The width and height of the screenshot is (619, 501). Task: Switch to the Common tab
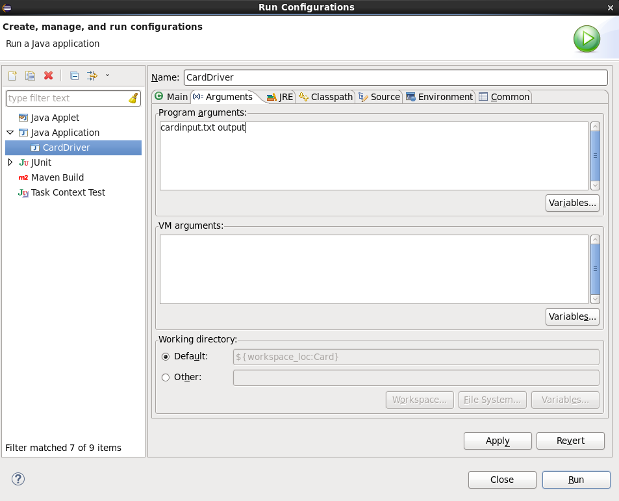(504, 97)
